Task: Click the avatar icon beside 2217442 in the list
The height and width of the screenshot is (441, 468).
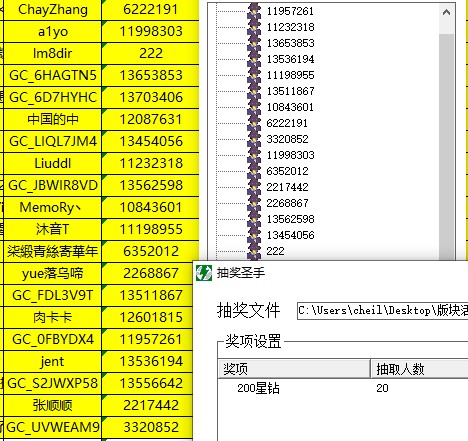Action: point(254,187)
